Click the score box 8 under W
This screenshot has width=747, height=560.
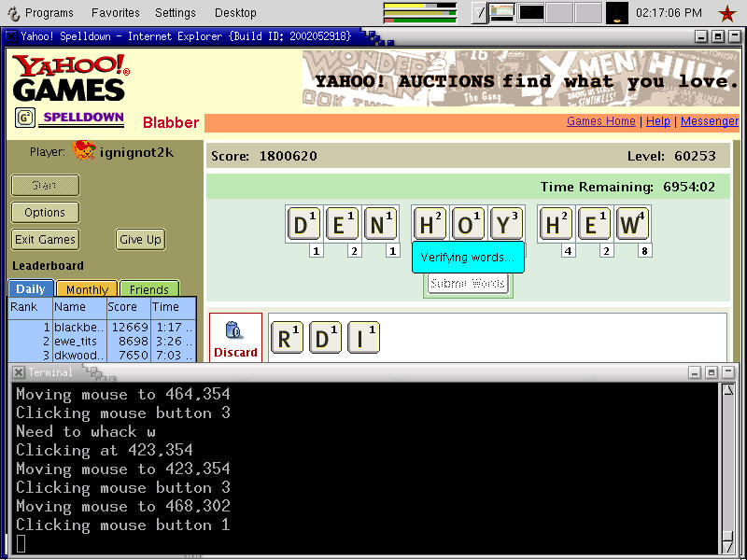pos(644,251)
